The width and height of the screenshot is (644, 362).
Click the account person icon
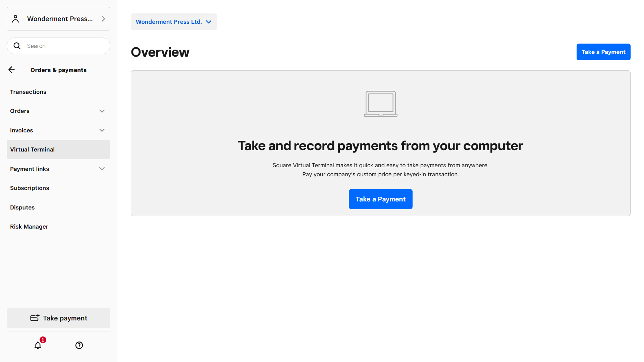tap(15, 19)
